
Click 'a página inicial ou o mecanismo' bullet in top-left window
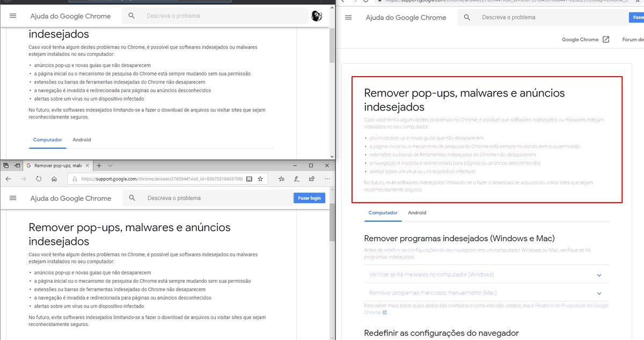142,73
